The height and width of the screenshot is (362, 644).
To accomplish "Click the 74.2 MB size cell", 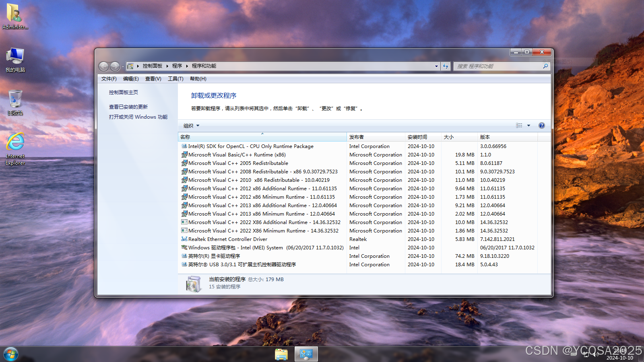I will tap(465, 256).
